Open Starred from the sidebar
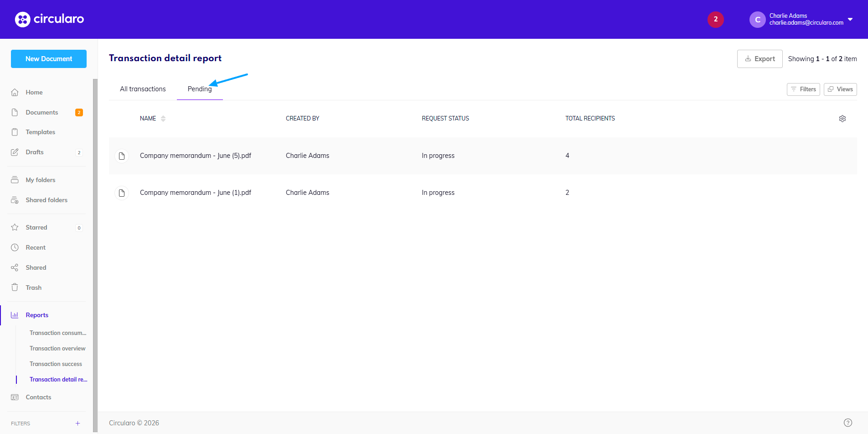 [x=36, y=227]
